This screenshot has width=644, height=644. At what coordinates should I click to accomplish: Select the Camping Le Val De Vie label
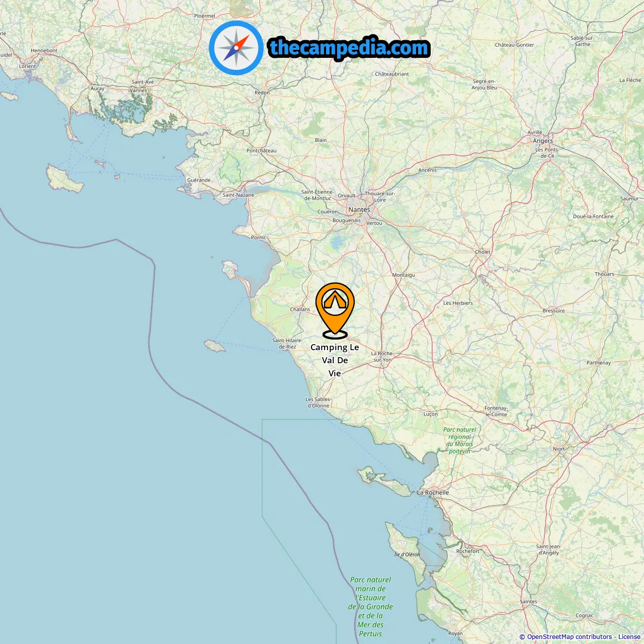click(x=335, y=360)
